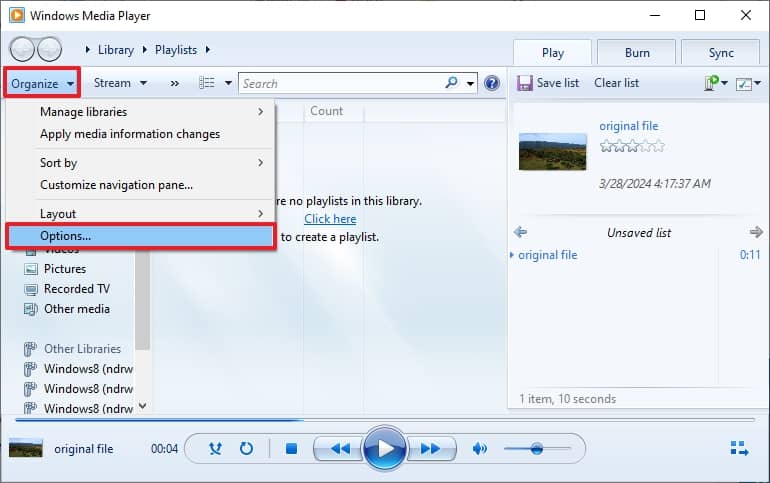This screenshot has height=483, width=770.
Task: Open list options dropdown icon
Action: 748,83
